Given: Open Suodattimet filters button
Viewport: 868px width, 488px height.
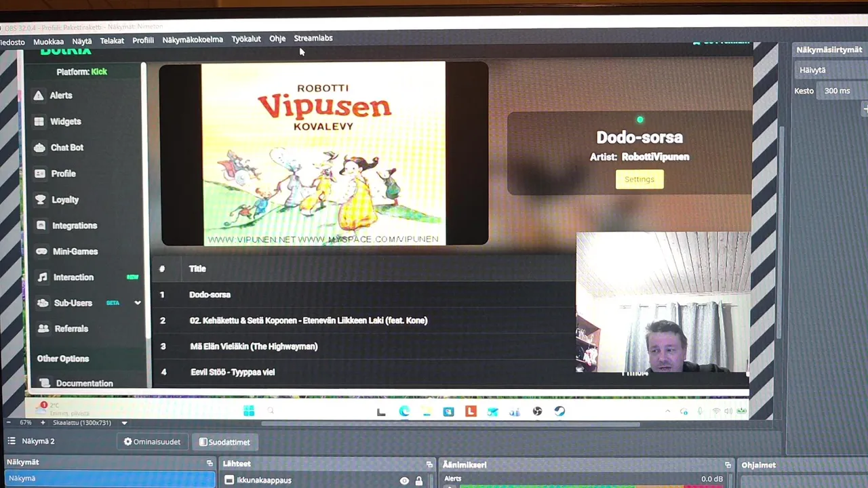Looking at the screenshot, I should pyautogui.click(x=224, y=442).
